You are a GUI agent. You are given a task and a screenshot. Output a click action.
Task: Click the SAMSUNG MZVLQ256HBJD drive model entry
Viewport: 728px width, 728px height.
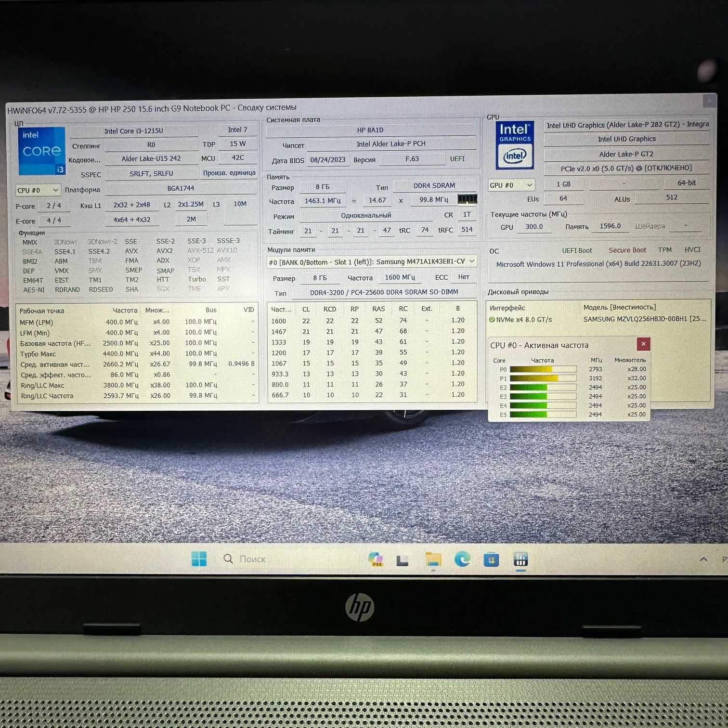[x=645, y=319]
